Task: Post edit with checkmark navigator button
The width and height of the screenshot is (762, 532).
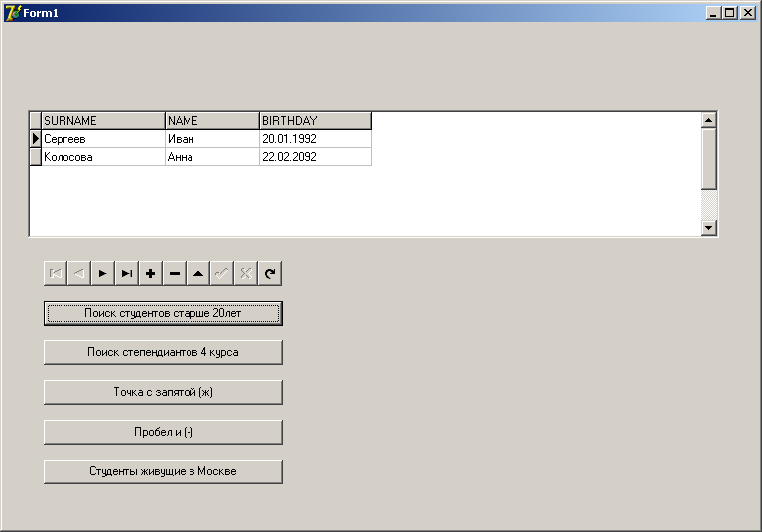Action: click(x=222, y=273)
